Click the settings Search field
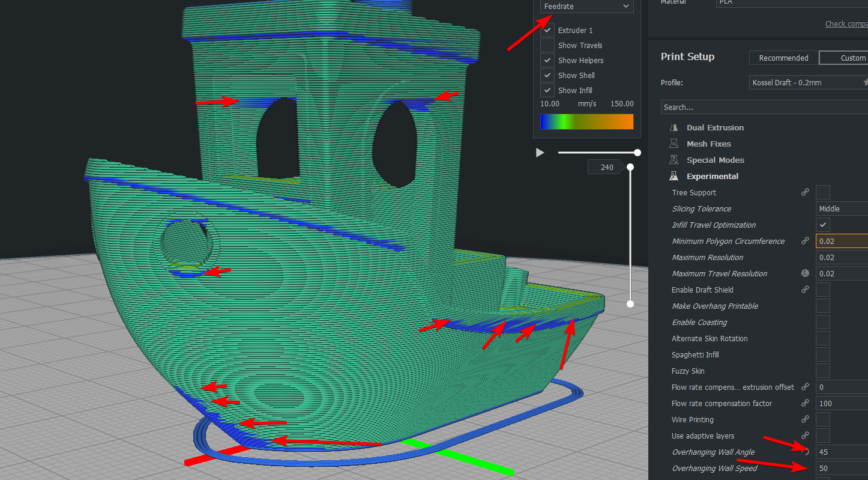The width and height of the screenshot is (868, 480). coord(764,108)
